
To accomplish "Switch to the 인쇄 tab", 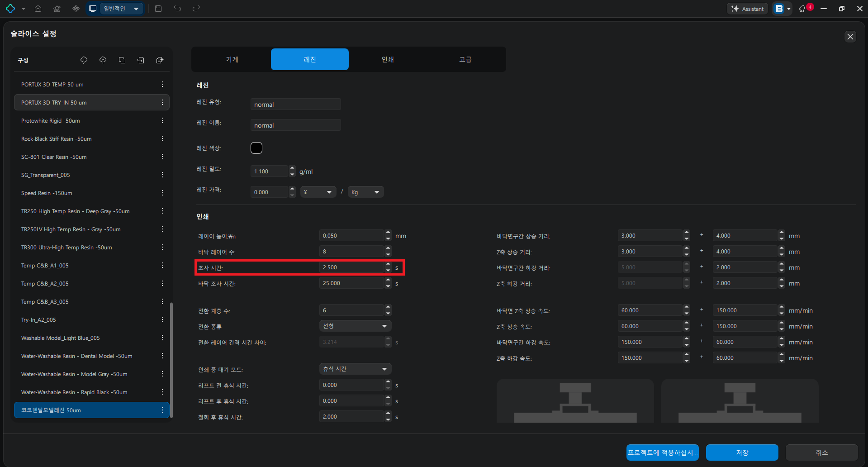I will (388, 59).
